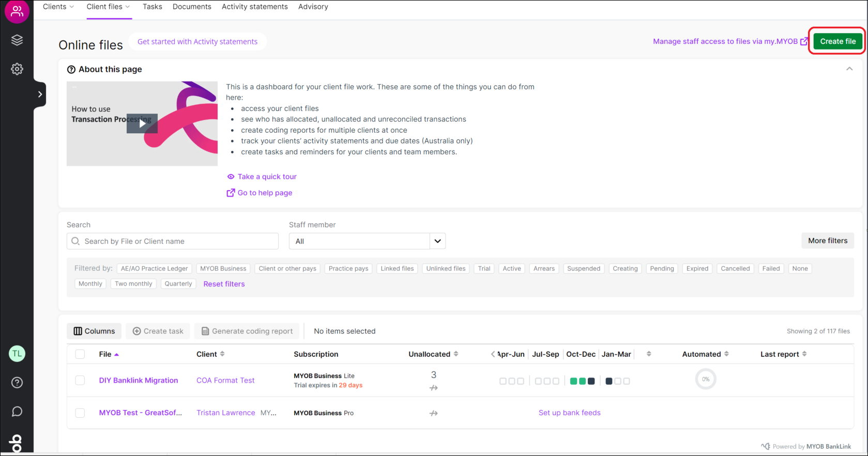Play the Transaction Processing video
The image size is (868, 456).
(x=142, y=123)
